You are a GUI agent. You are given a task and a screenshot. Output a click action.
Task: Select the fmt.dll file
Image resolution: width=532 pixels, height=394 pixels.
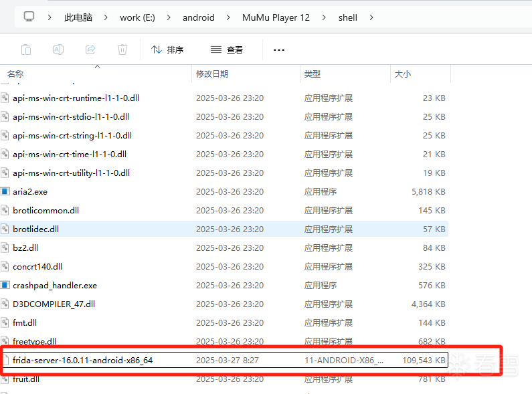[x=25, y=323]
